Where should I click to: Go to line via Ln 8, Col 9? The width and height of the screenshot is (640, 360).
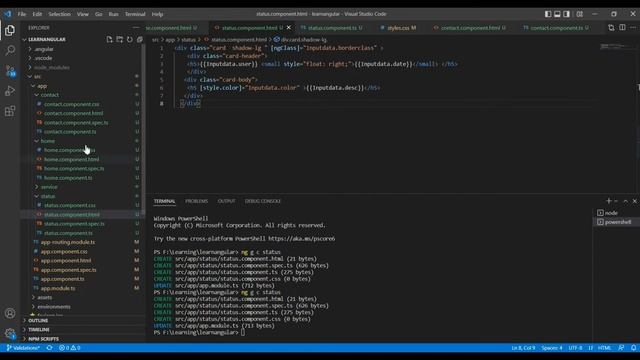[x=523, y=348]
